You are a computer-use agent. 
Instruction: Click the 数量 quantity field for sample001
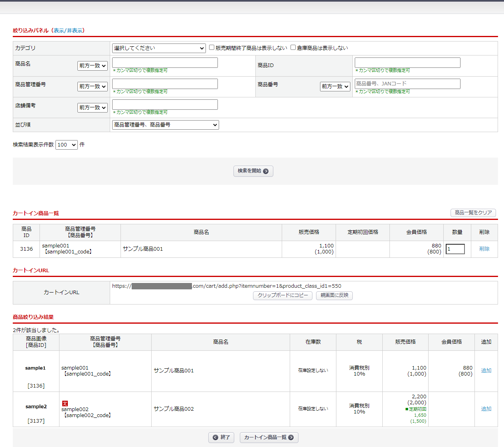pyautogui.click(x=455, y=249)
